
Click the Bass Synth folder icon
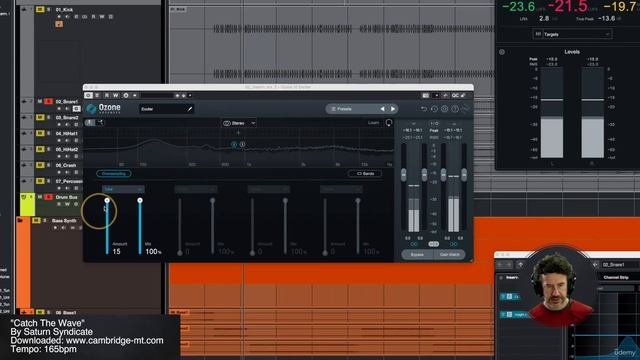coord(20,220)
